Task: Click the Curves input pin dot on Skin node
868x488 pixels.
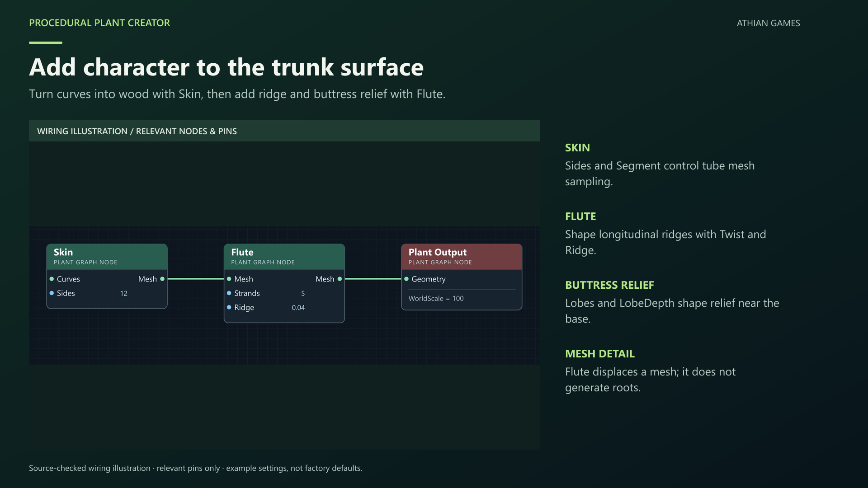Action: (x=52, y=279)
